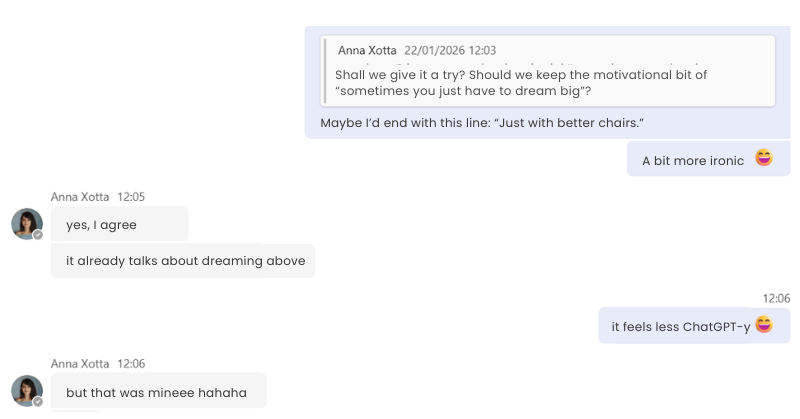Click the partially visible bubble at the bottom
800x419 pixels.
point(75,414)
